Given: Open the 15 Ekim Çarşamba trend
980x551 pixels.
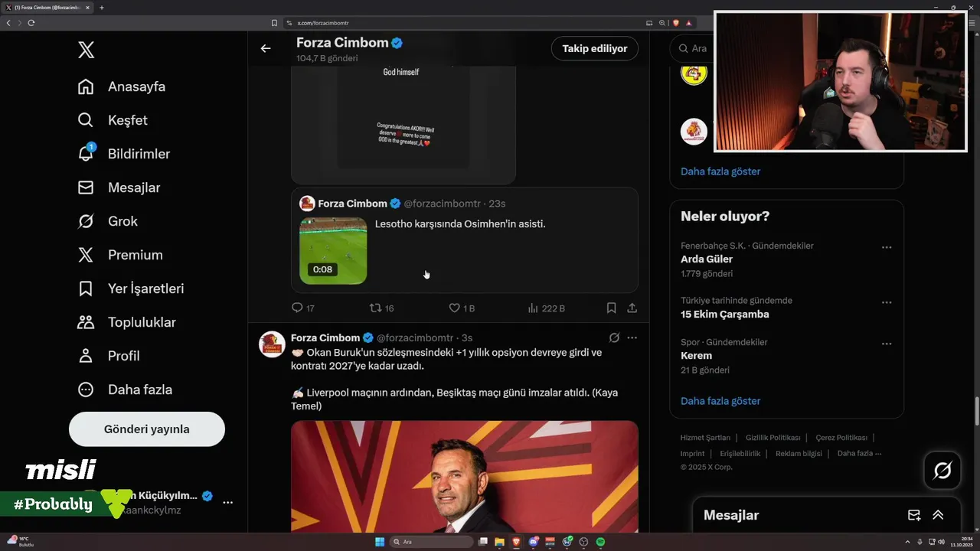Looking at the screenshot, I should point(725,314).
